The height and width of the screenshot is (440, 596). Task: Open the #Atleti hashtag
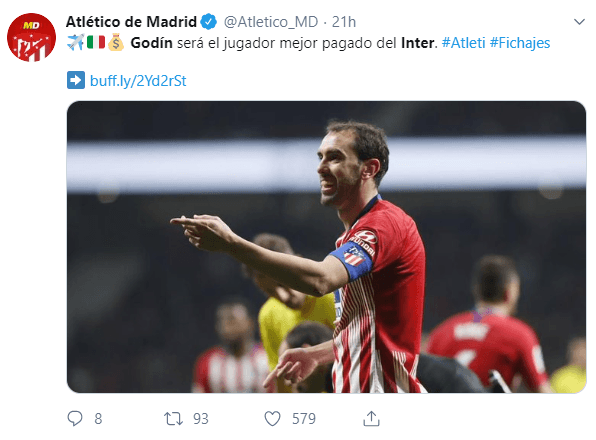pyautogui.click(x=463, y=43)
